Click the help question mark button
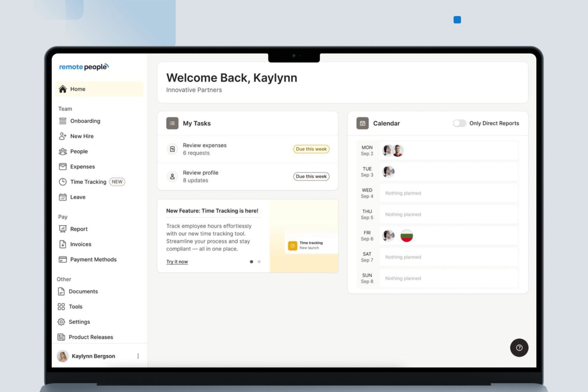Image resolution: width=588 pixels, height=392 pixels. coord(519,348)
